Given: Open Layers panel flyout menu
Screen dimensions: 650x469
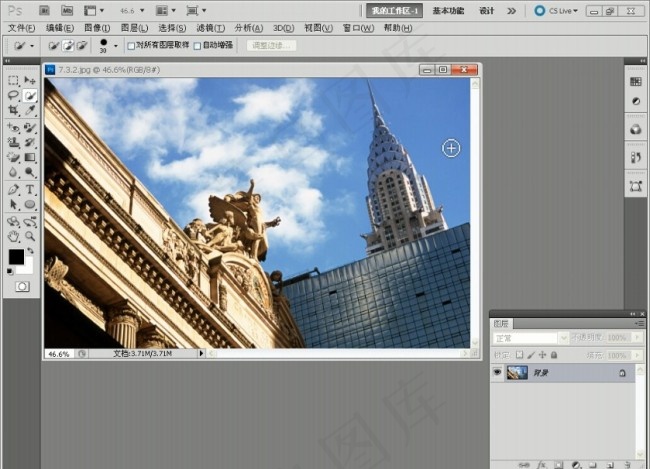Looking at the screenshot, I should click(x=640, y=323).
